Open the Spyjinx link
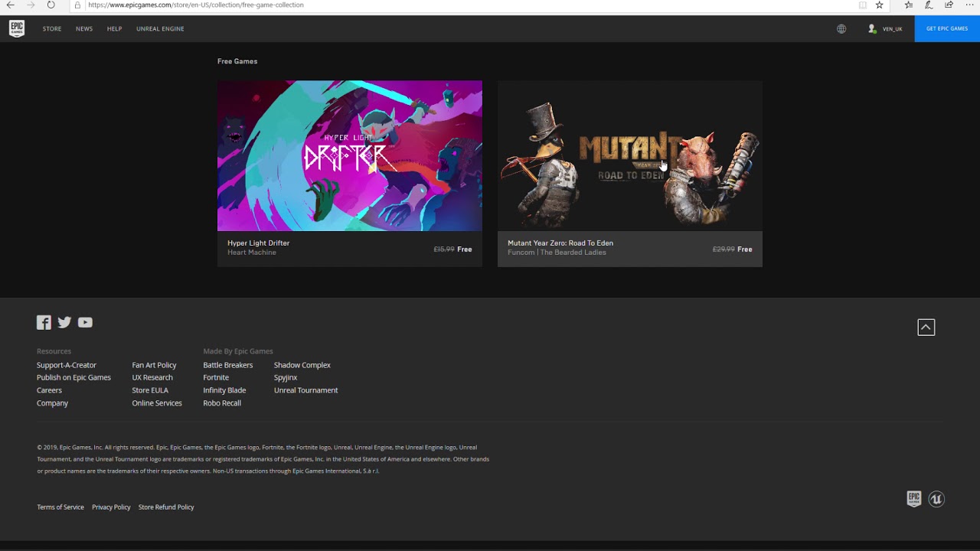The width and height of the screenshot is (980, 551). [286, 377]
